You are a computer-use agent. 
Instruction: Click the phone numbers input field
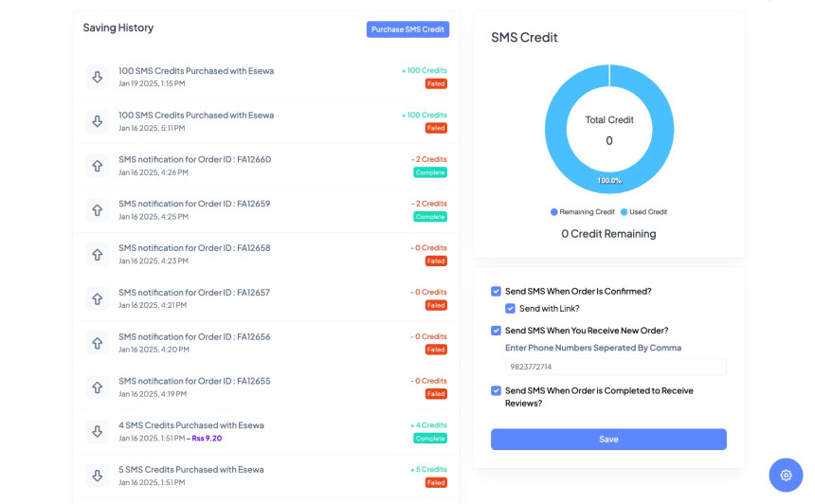click(615, 367)
